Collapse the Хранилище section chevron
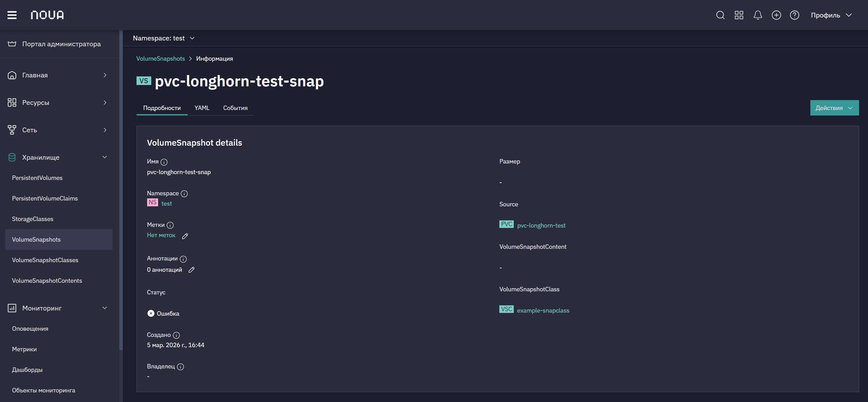 pos(105,157)
